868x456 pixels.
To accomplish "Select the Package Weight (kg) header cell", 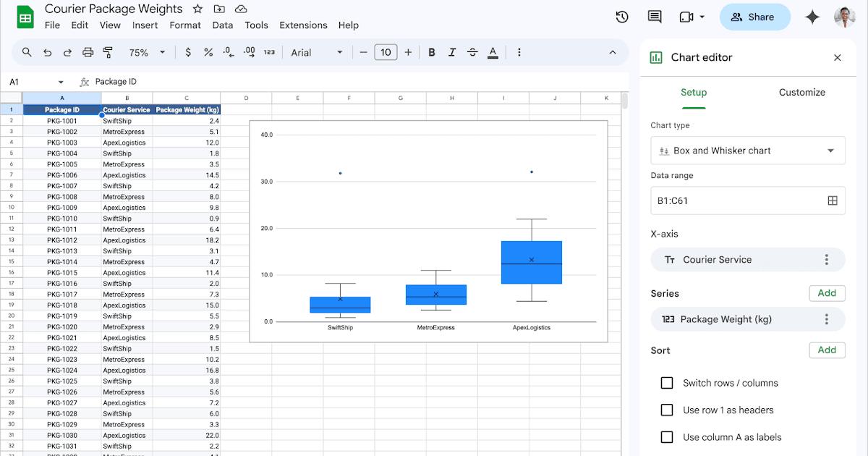I will 187,110.
